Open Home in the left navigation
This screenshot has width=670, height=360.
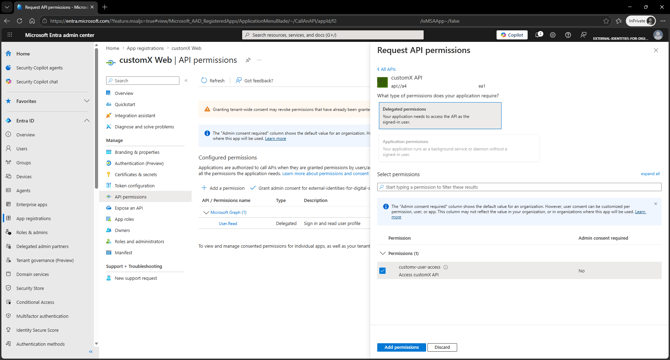coord(23,54)
